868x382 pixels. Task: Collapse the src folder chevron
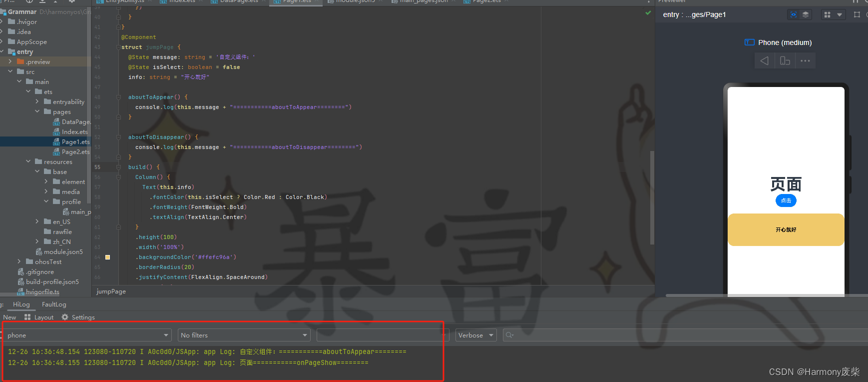tap(10, 71)
